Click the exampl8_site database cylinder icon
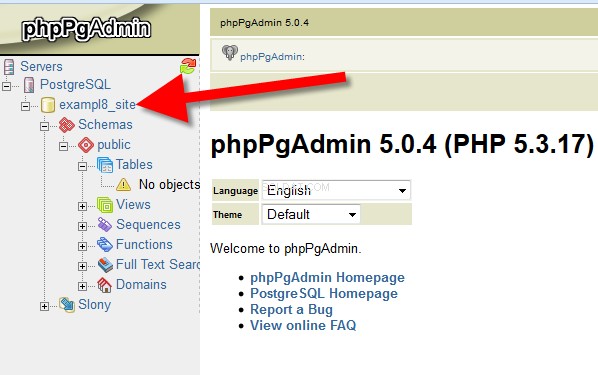This screenshot has height=375, width=598. [48, 105]
